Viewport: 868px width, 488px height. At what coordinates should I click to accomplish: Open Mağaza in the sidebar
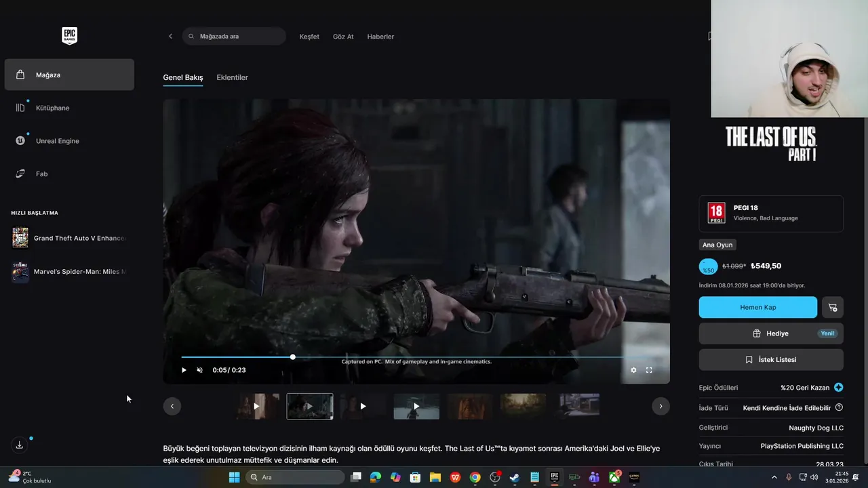[x=69, y=75]
